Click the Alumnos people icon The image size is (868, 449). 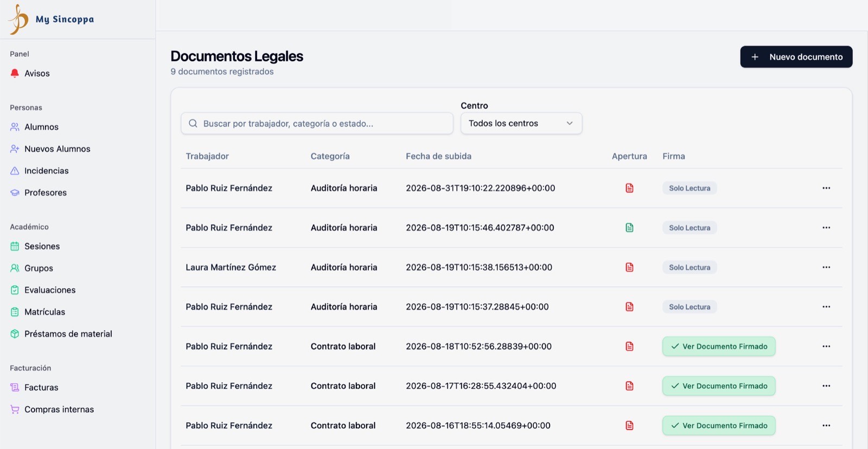[x=15, y=127]
